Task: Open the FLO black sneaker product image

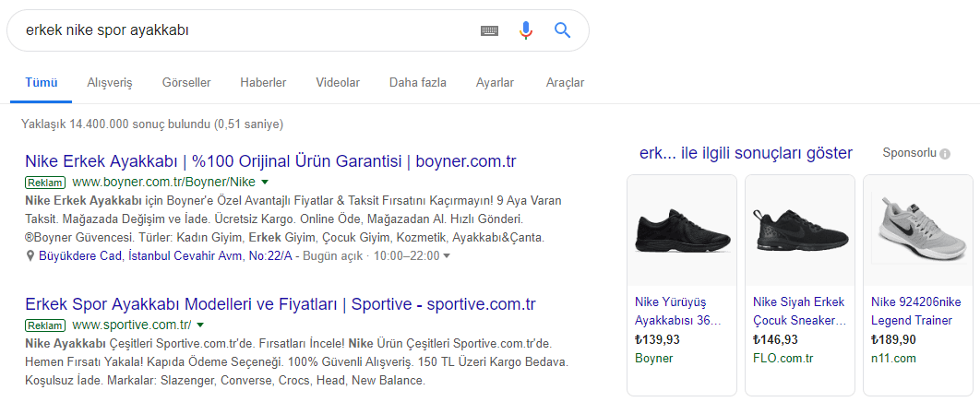Action: tap(800, 230)
